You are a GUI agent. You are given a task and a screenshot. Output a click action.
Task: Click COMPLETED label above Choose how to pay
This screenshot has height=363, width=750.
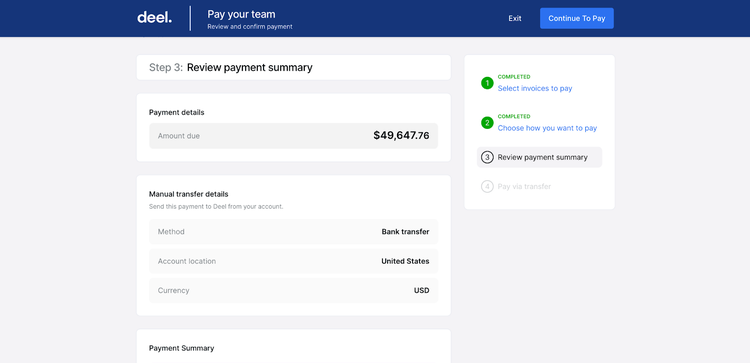tap(514, 116)
